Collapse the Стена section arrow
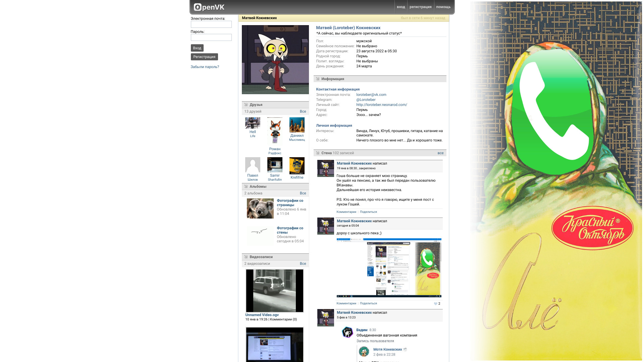 pos(318,153)
